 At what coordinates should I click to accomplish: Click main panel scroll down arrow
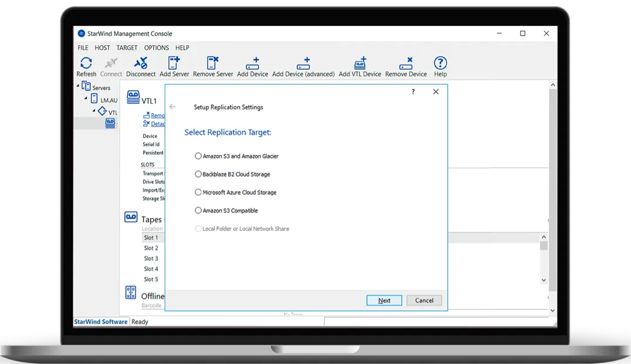(x=553, y=311)
